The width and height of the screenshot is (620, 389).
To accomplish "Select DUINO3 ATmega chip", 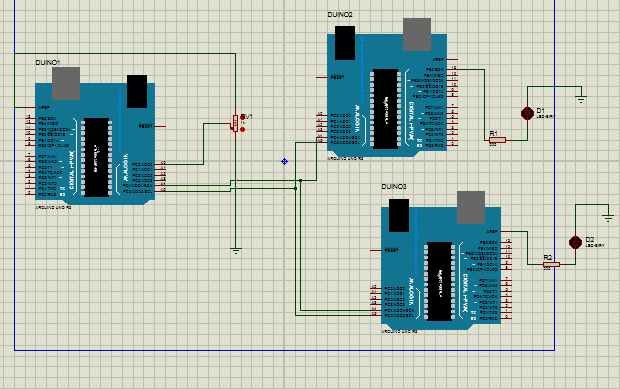I will coord(439,281).
